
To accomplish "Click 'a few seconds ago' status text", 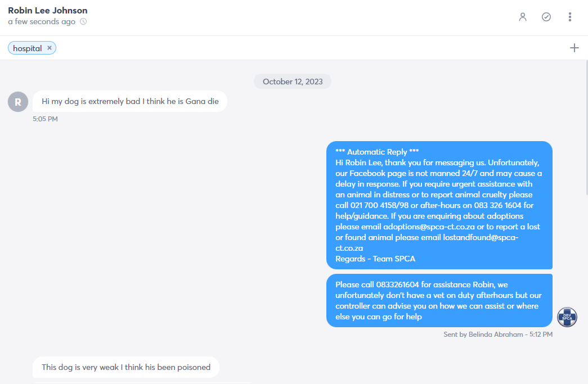I will tap(42, 21).
